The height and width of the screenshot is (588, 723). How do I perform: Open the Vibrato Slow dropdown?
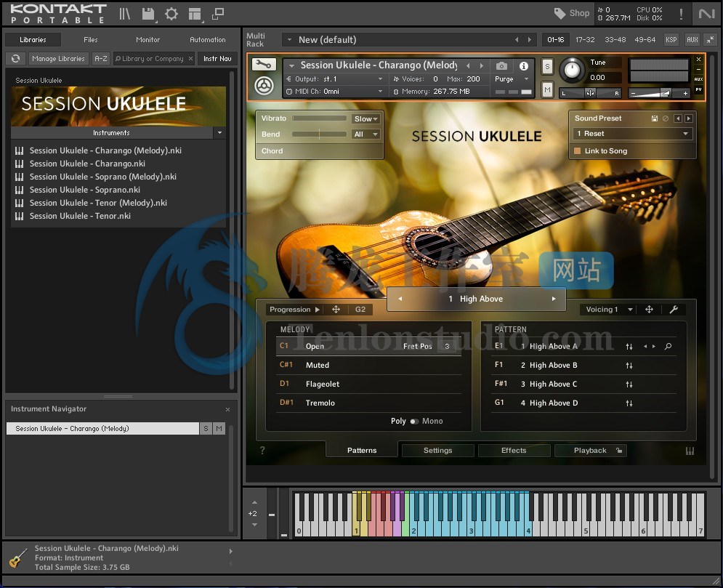click(x=365, y=119)
